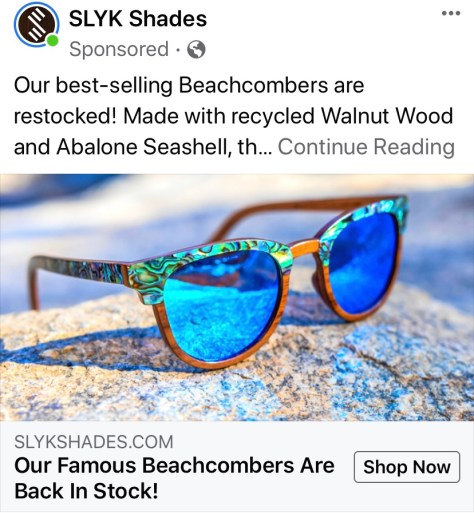Screen dimensions: 474x515
Task: Click the gray link footer below the photo
Action: click(x=237, y=467)
